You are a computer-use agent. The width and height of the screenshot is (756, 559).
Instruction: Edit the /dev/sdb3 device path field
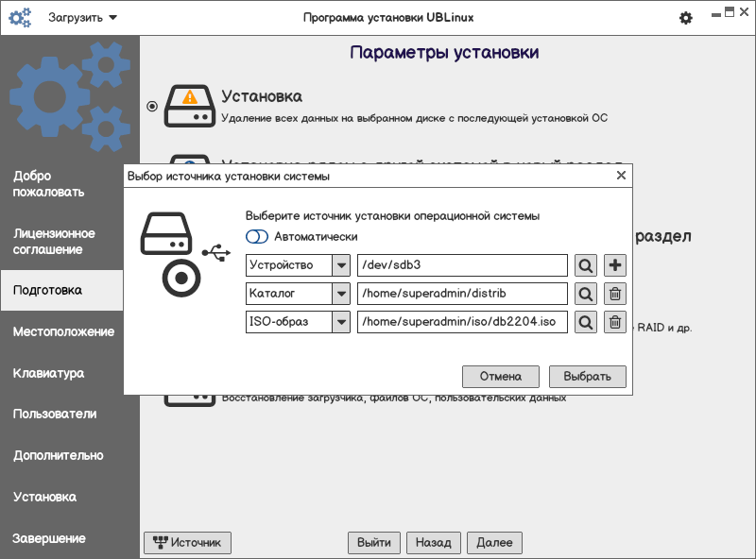pyautogui.click(x=462, y=265)
